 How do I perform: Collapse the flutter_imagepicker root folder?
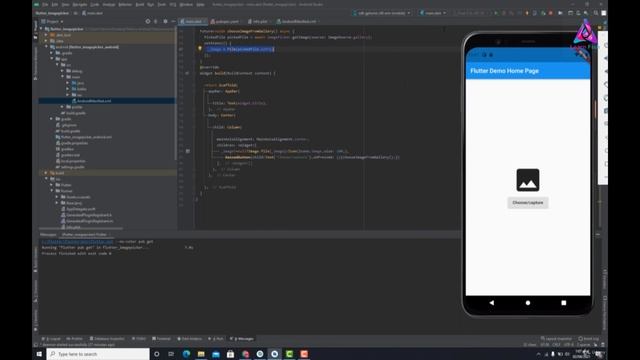(x=41, y=29)
